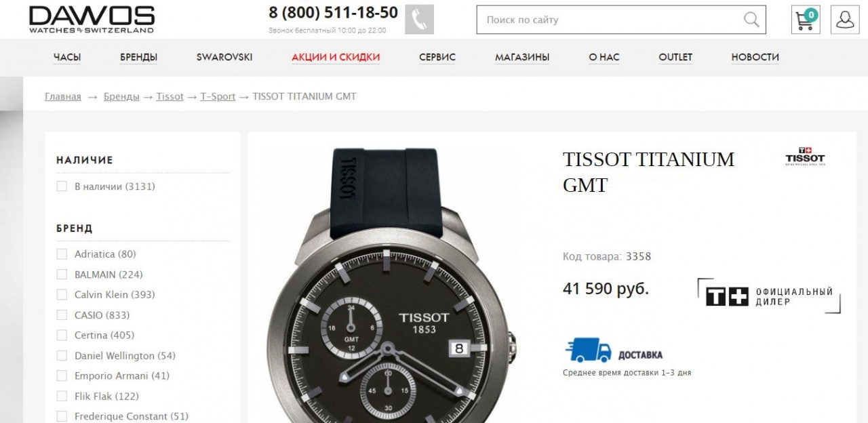Check the CASIO brand filter
The width and height of the screenshot is (868, 423).
pos(62,315)
